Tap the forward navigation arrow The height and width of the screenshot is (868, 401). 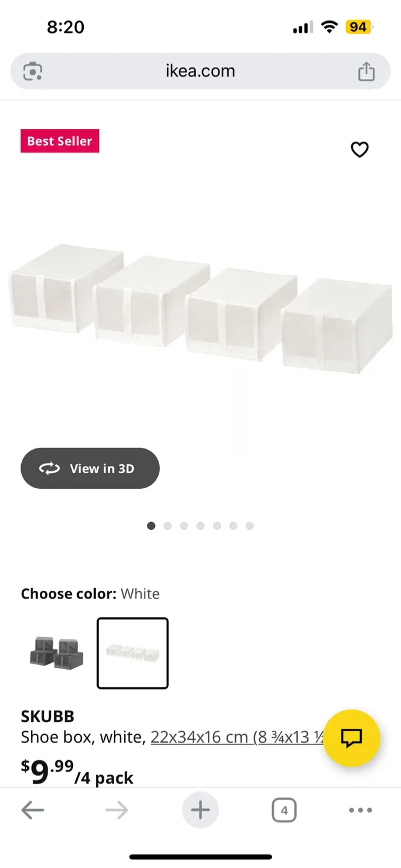click(x=117, y=810)
